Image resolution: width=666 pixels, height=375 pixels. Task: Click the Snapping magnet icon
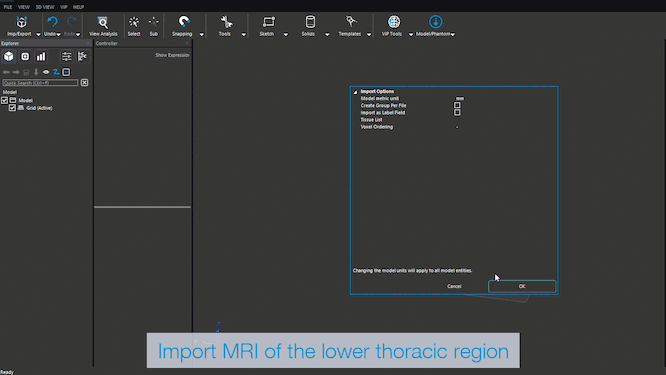(x=184, y=22)
